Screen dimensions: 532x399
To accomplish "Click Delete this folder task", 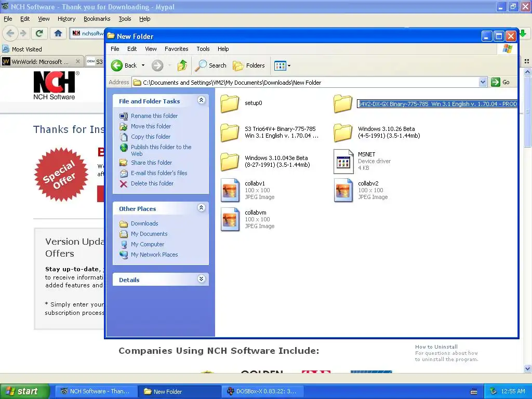I will 152,183.
